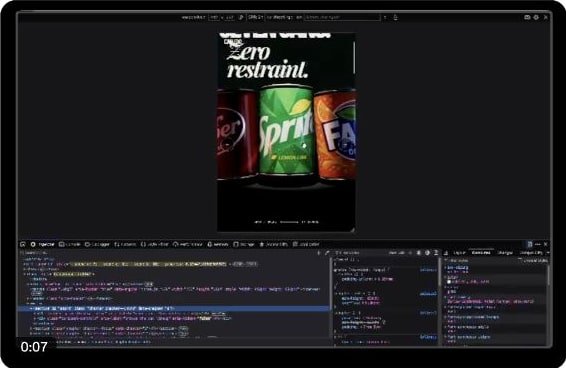Image resolution: width=566 pixels, height=368 pixels.
Task: Toggle the dark color scheme simulation icon
Action: (x=427, y=253)
